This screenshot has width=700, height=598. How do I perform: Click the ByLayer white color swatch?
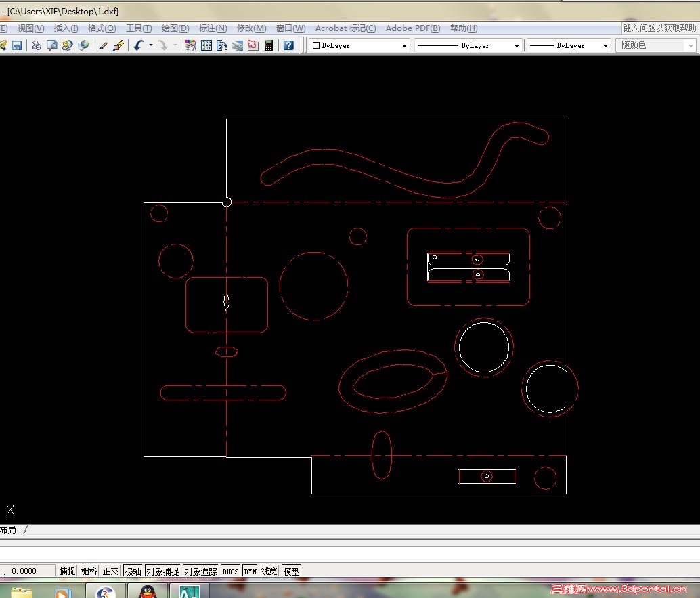[x=316, y=45]
